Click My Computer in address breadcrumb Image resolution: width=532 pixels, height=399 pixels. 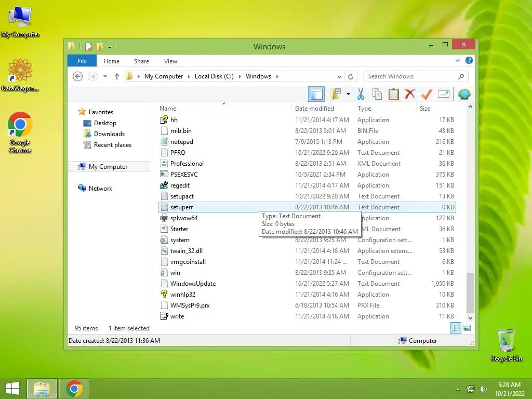coord(164,76)
